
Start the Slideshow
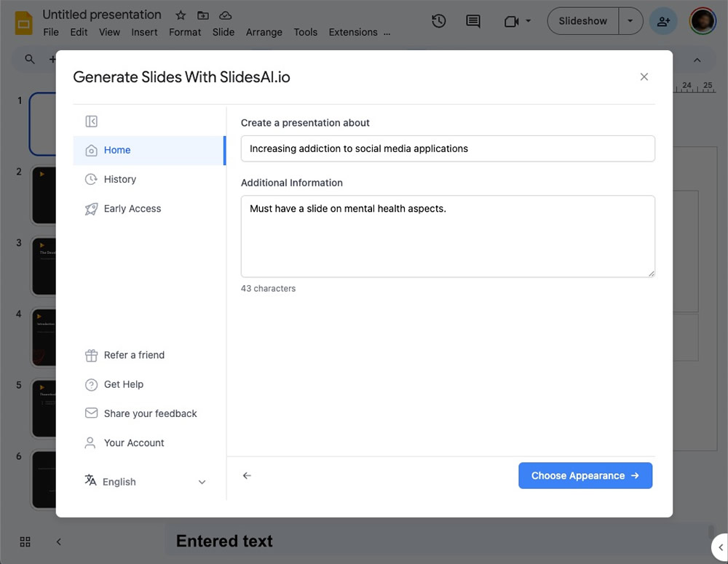point(582,21)
